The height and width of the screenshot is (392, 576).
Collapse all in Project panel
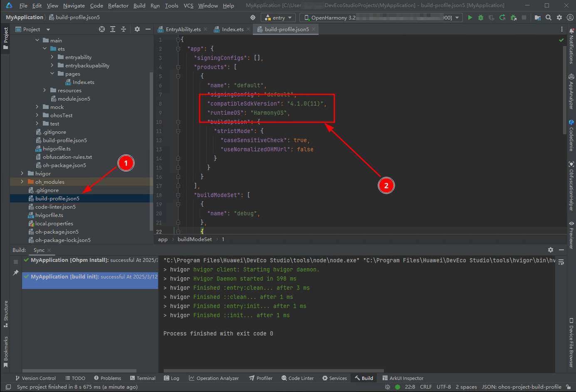click(x=124, y=29)
